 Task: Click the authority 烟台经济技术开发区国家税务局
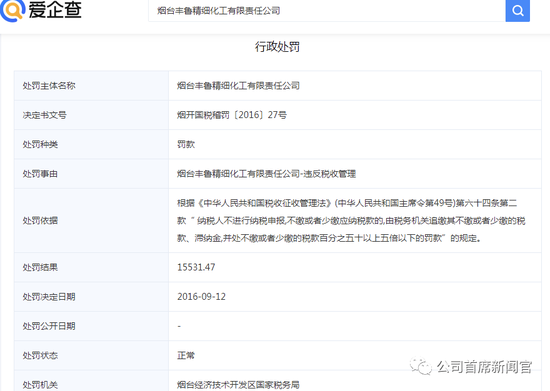238,385
